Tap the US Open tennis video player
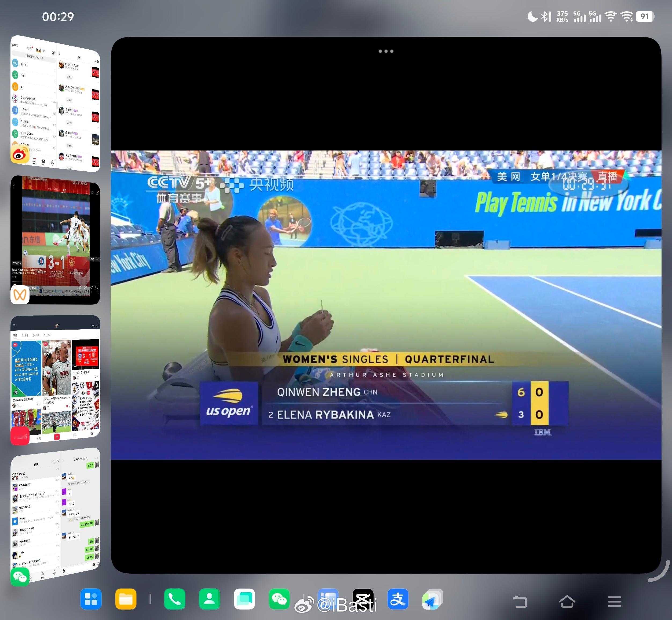This screenshot has width=672, height=620. [x=386, y=305]
